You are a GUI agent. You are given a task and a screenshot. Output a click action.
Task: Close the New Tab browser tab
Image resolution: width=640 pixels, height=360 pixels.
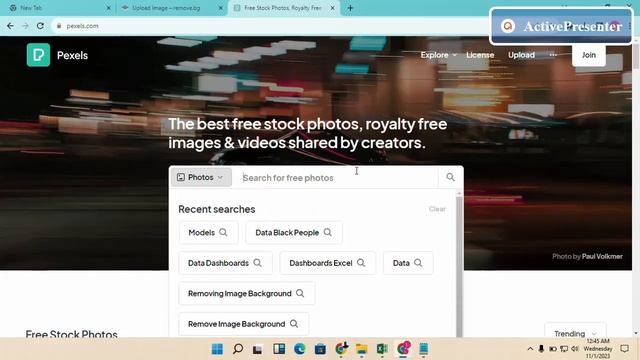point(109,8)
